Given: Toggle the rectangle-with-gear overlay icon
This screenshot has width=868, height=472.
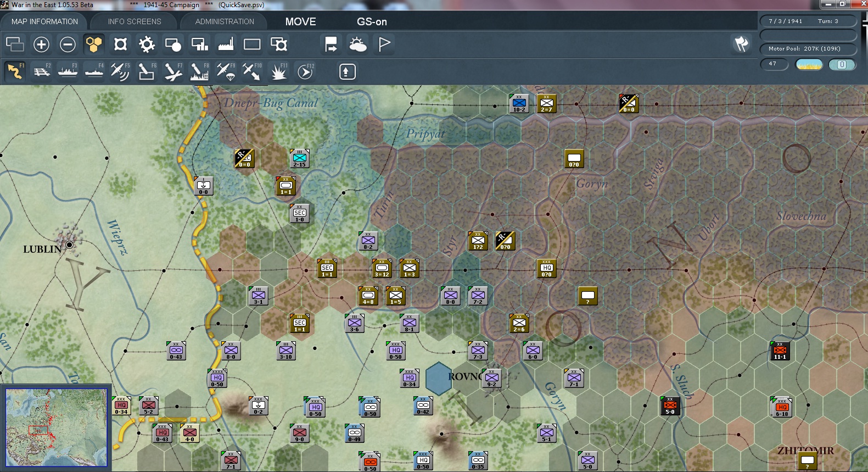Looking at the screenshot, I should point(278,44).
